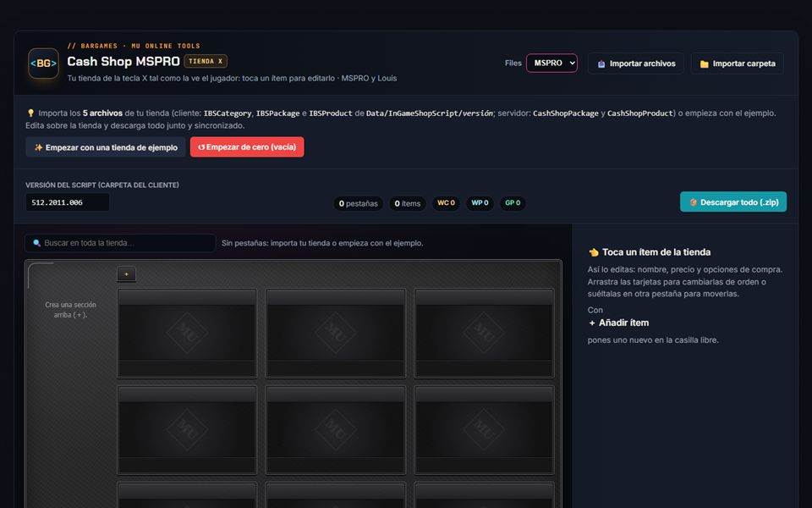Download everything with 'Descargar todo (.zip)'
The image size is (812, 508).
[733, 202]
